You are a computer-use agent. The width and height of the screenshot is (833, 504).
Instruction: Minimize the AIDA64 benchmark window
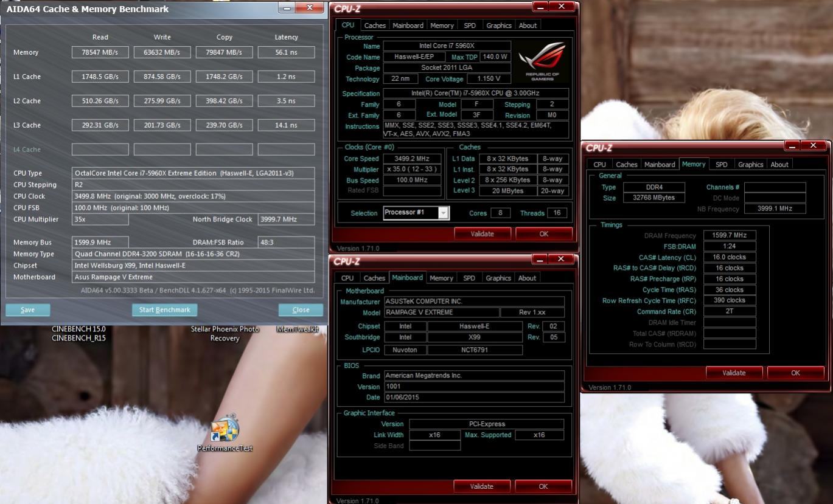[x=287, y=7]
